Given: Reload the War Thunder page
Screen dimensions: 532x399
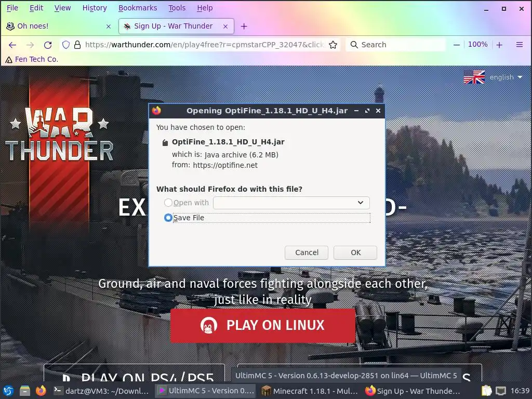Looking at the screenshot, I should coord(48,45).
